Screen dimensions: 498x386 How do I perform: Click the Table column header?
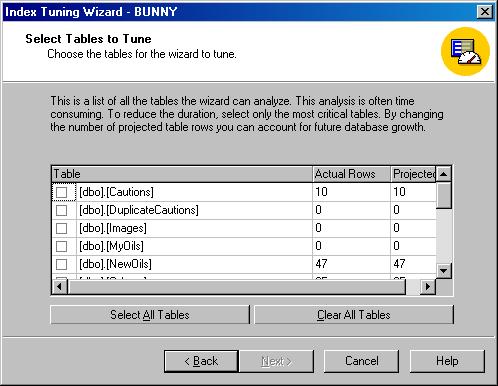point(182,174)
